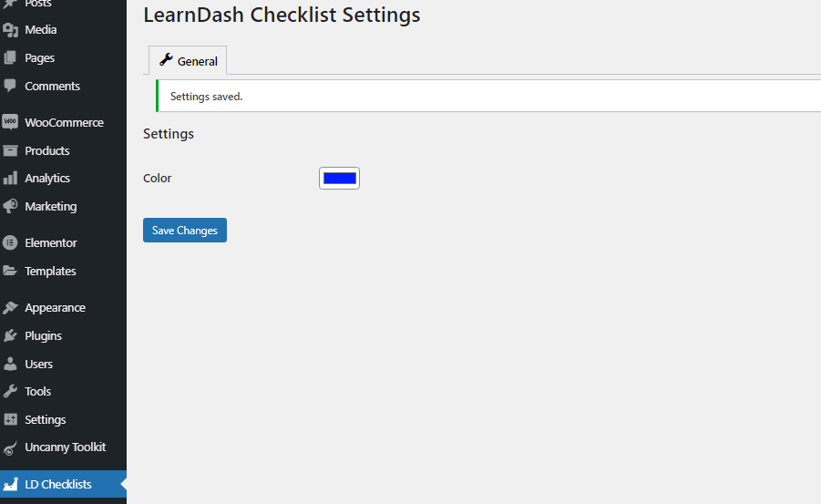The height and width of the screenshot is (504, 821).
Task: Click the 'Settings saved.' notice text
Action: (x=206, y=97)
